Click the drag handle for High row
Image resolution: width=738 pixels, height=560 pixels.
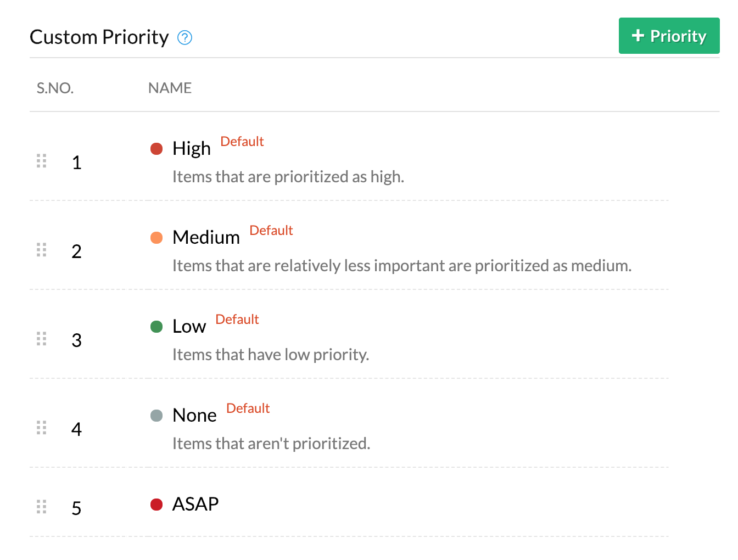click(41, 161)
